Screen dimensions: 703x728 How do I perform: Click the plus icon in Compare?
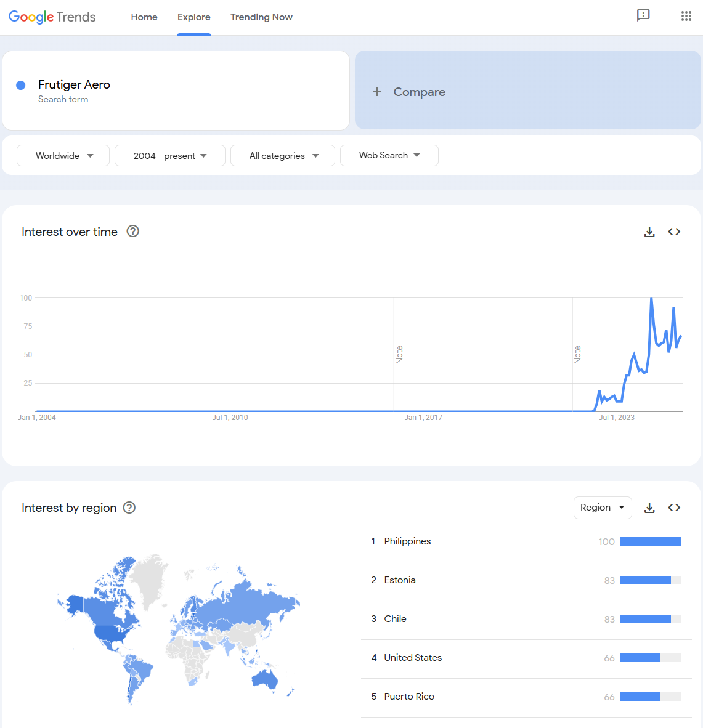tap(377, 92)
